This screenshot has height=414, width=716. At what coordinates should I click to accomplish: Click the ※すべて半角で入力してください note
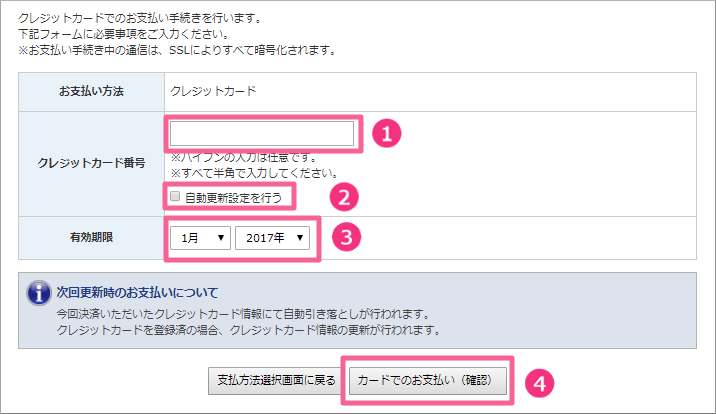[254, 173]
